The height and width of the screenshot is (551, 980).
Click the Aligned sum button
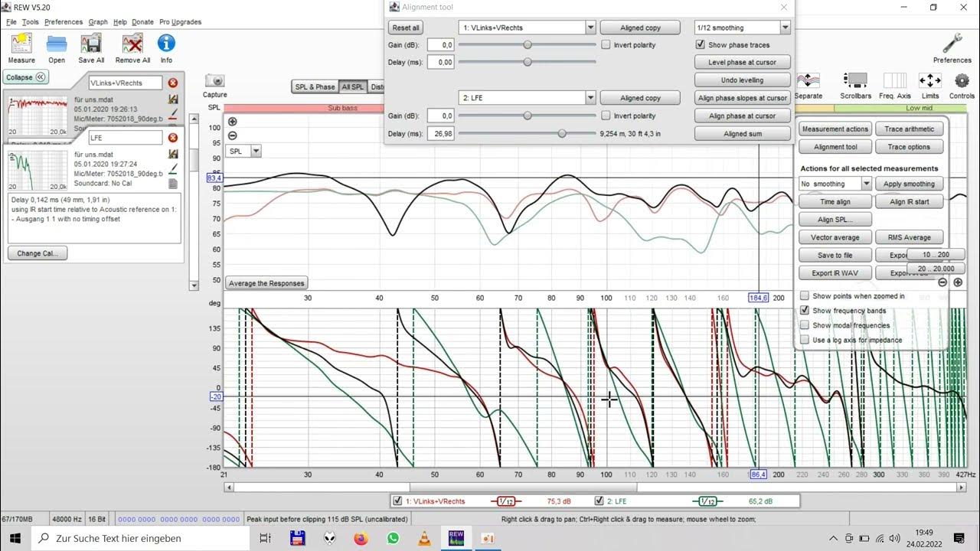[742, 133]
